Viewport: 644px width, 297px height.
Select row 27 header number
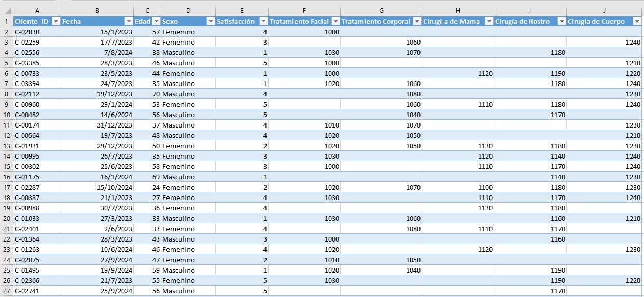6,291
